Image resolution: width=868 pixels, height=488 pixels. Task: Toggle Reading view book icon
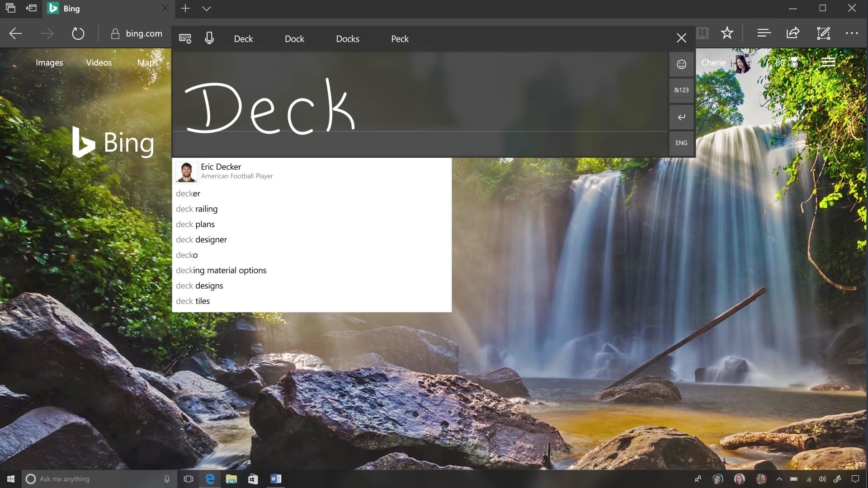[702, 33]
